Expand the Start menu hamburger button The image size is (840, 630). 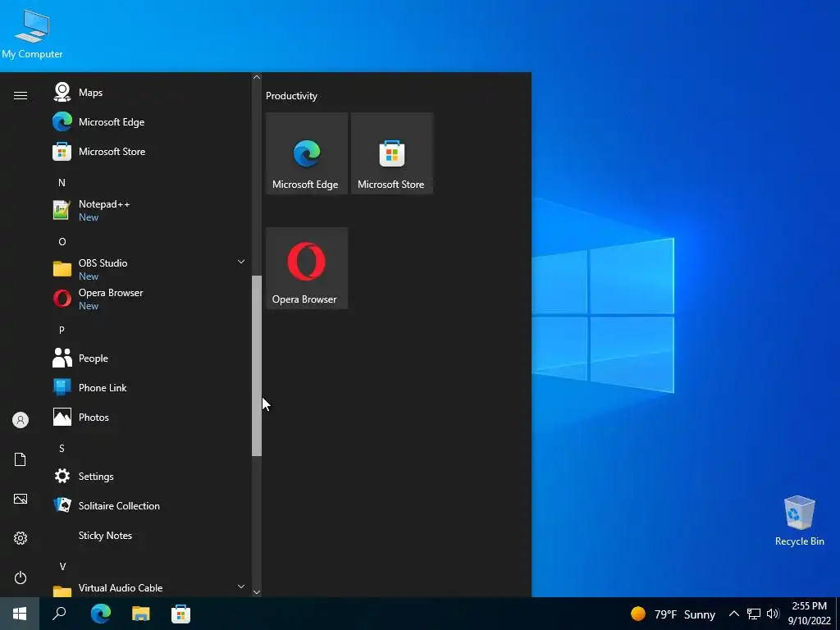(21, 96)
